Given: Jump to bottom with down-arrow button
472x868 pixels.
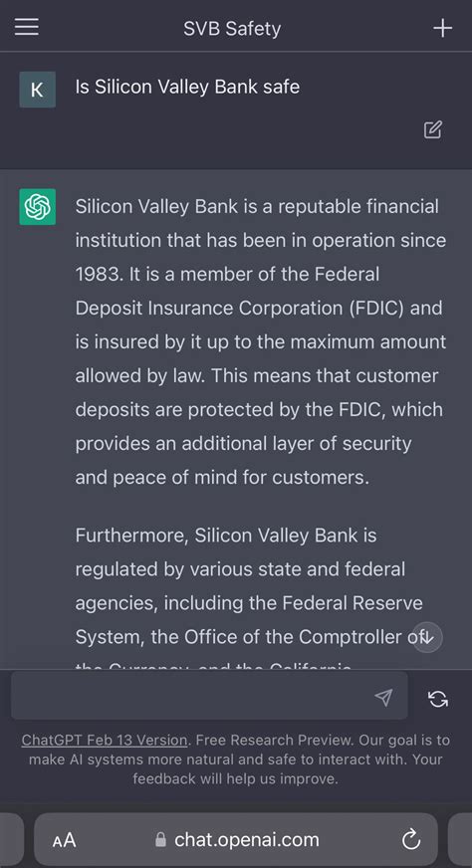Looking at the screenshot, I should pyautogui.click(x=427, y=638).
